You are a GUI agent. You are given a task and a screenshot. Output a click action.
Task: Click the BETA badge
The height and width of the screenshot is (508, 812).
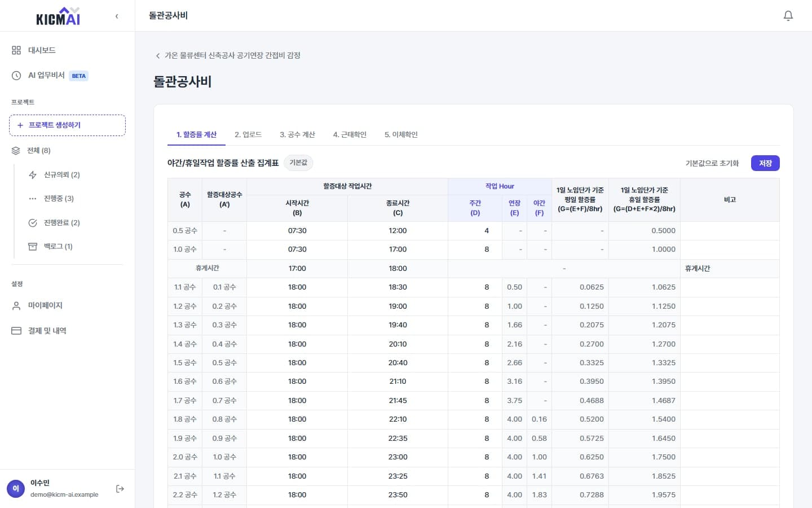tap(79, 76)
